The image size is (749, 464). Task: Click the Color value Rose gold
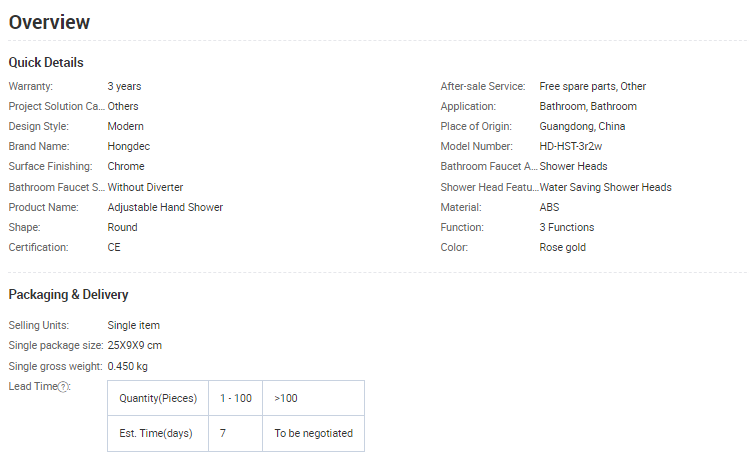(562, 247)
